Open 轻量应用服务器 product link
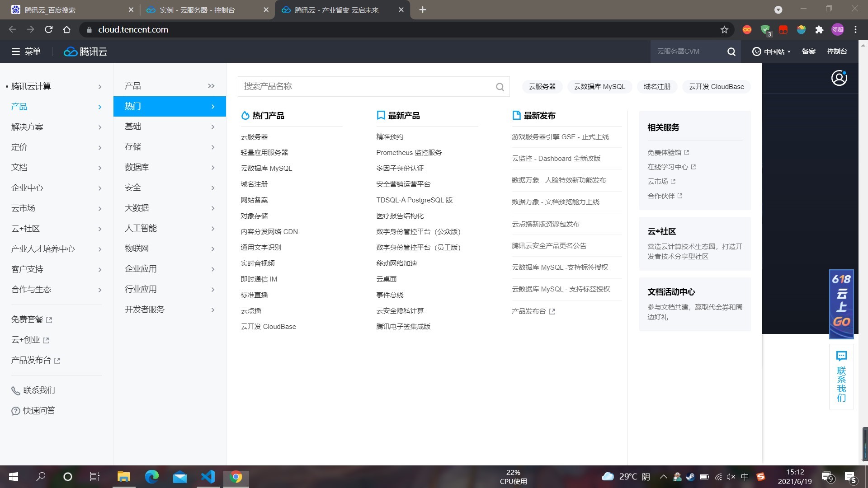The width and height of the screenshot is (868, 488). [x=264, y=153]
